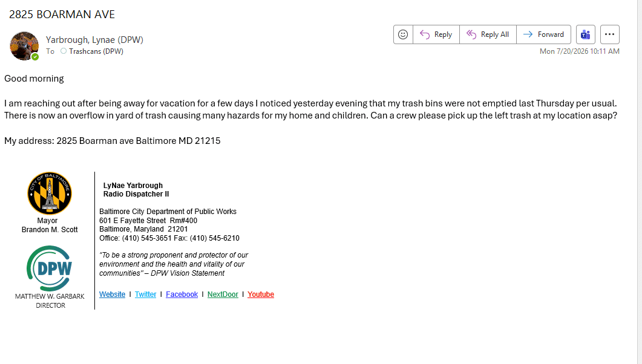Viewport: 642px width, 364px height.
Task: Open the Facebook link
Action: click(x=182, y=294)
